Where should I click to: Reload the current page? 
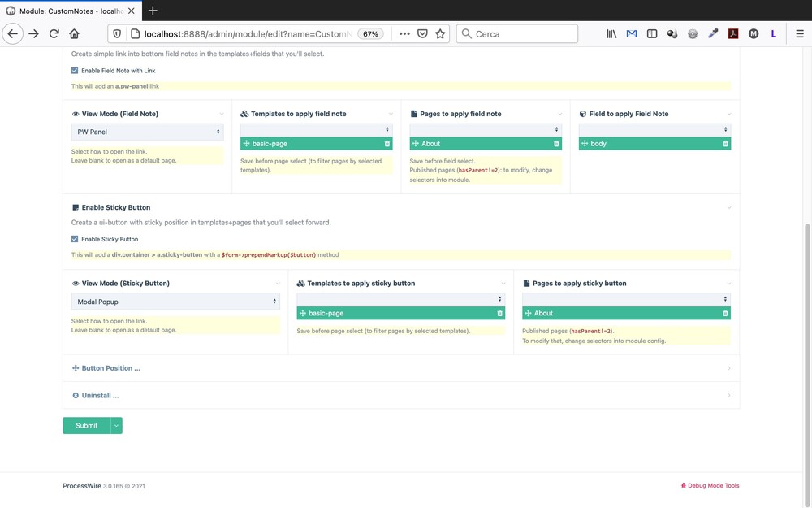54,34
